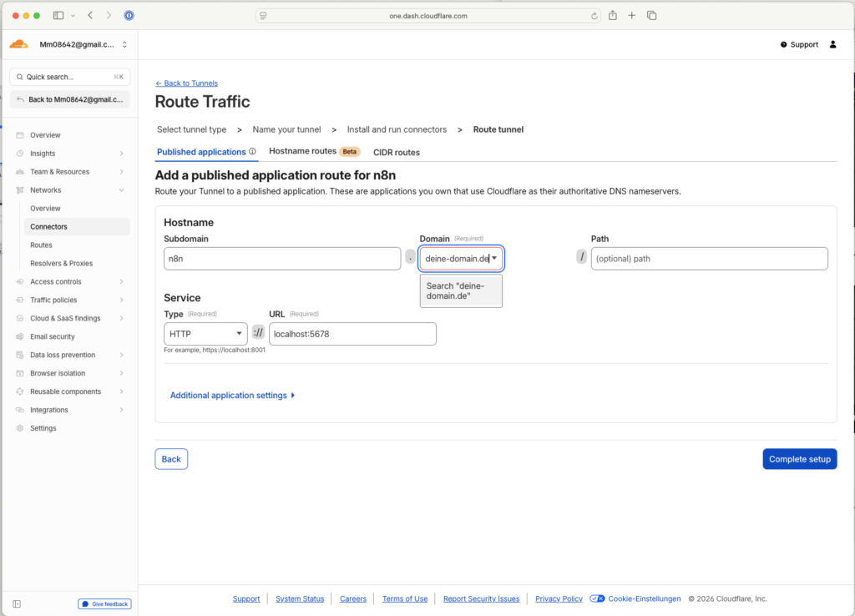855x616 pixels.
Task: Click the Email security sidebar item
Action: [x=53, y=336]
